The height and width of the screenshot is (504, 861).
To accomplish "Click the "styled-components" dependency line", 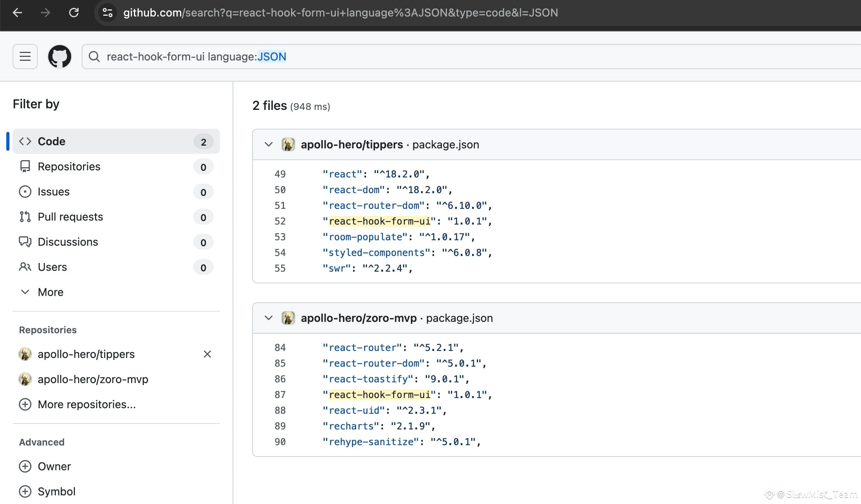I will (x=407, y=253).
